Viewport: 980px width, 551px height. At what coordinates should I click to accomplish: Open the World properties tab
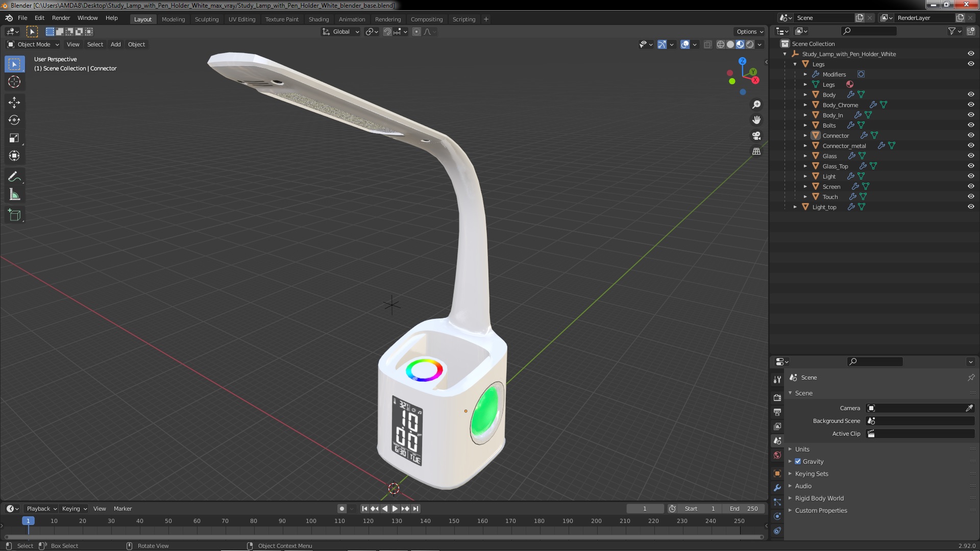click(x=777, y=455)
